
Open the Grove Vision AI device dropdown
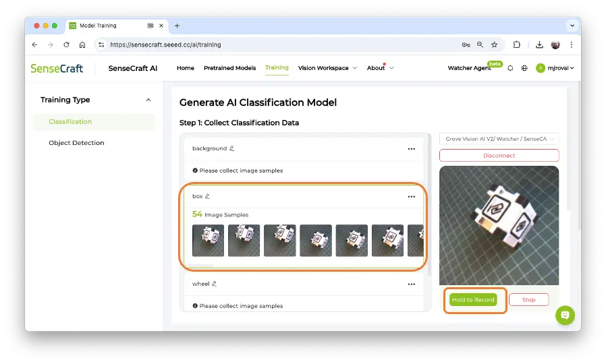click(499, 139)
